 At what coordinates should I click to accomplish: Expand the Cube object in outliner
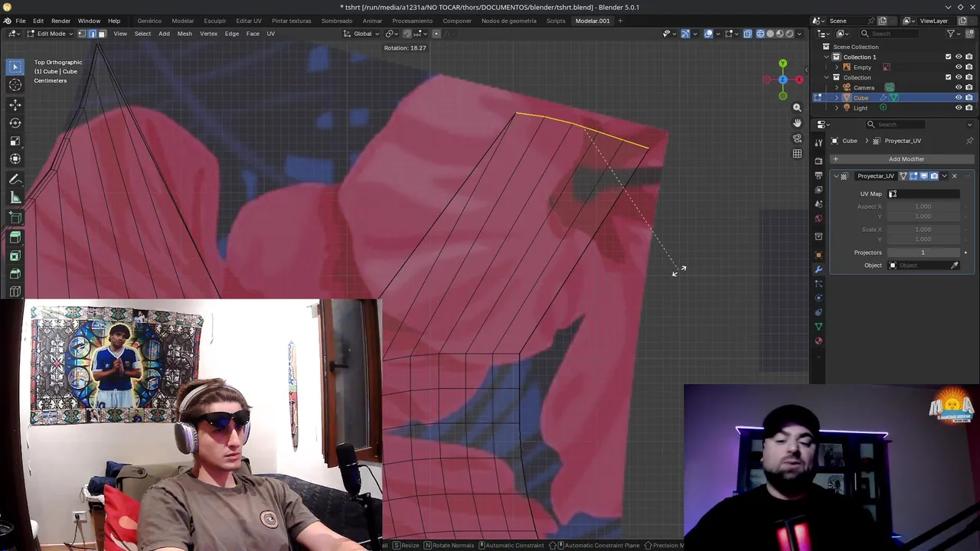(837, 98)
